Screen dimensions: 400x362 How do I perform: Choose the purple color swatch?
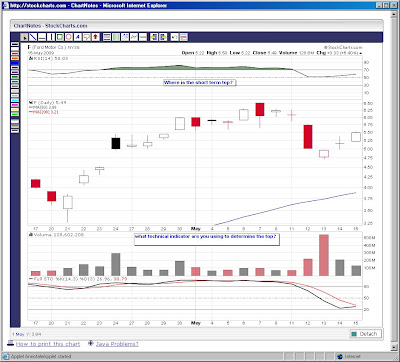[x=15, y=72]
